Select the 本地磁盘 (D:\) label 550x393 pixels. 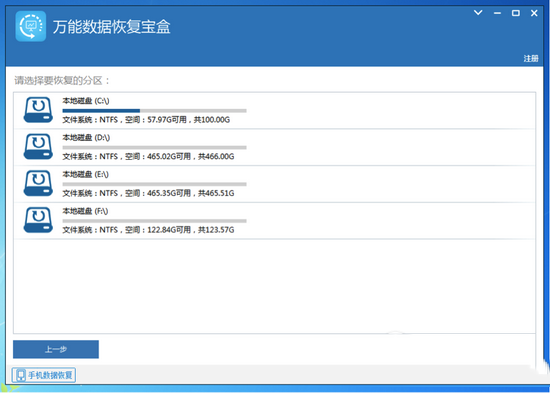point(86,138)
